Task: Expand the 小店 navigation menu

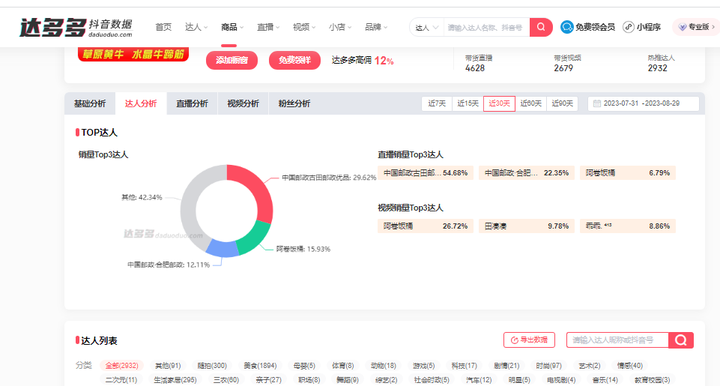Action: click(x=340, y=27)
